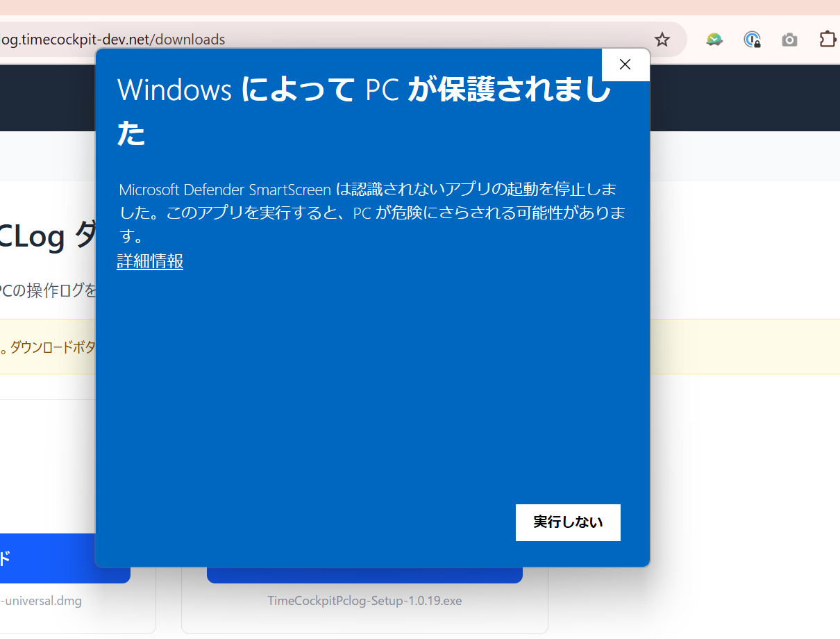
Task: Click the blue Windows download button
Action: 364,575
